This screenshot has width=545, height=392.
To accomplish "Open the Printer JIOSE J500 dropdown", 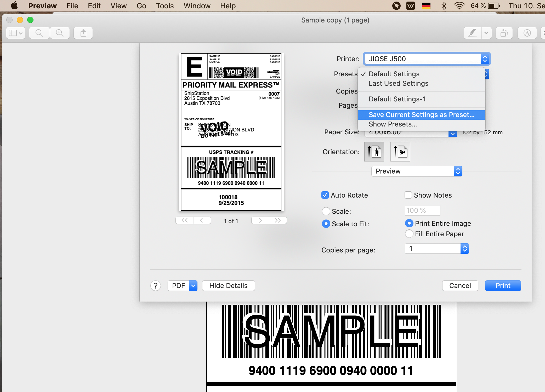I will [427, 59].
